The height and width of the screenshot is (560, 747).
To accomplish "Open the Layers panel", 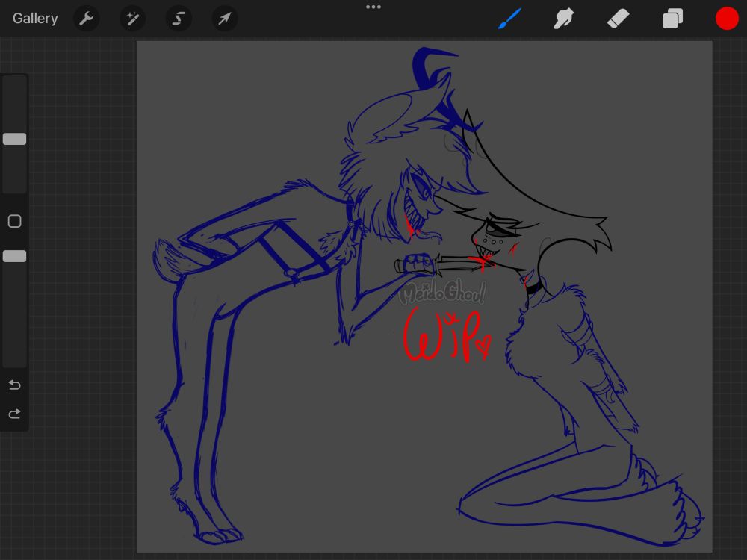I will coord(672,18).
